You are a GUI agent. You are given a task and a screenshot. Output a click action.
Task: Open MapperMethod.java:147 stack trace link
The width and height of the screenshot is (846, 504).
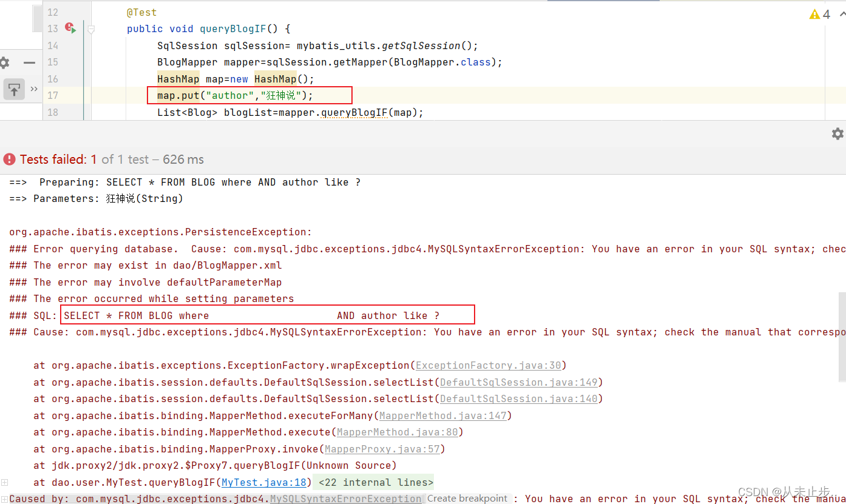tap(443, 415)
